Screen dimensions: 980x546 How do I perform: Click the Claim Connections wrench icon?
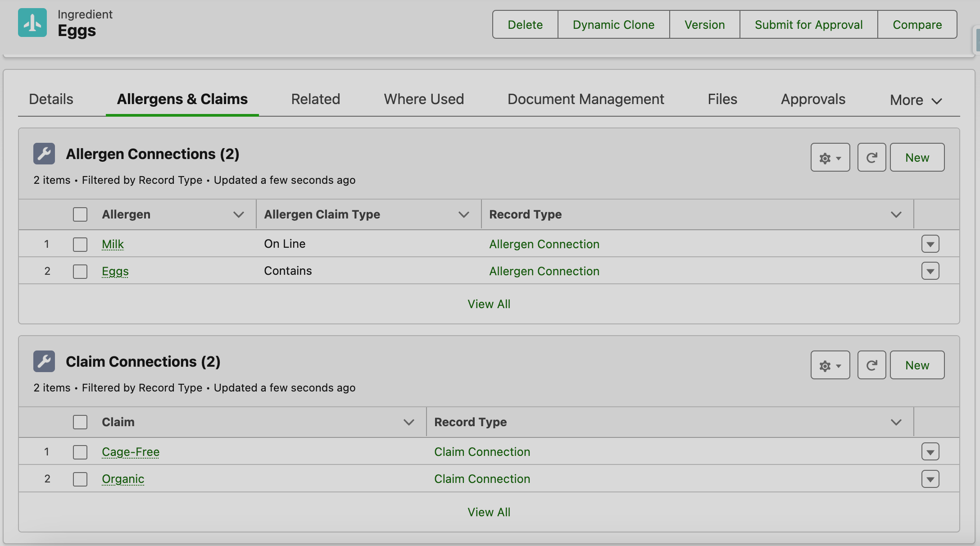tap(44, 361)
